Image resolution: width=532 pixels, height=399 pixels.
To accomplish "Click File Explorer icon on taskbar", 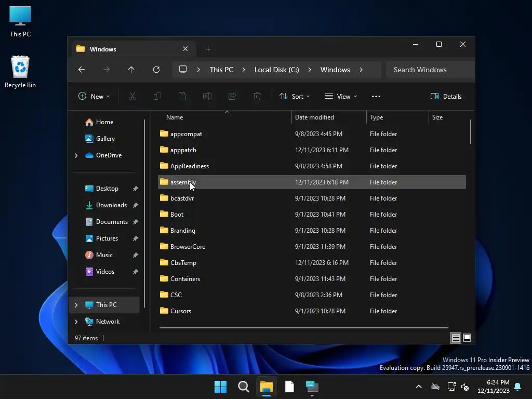I will coord(267,387).
